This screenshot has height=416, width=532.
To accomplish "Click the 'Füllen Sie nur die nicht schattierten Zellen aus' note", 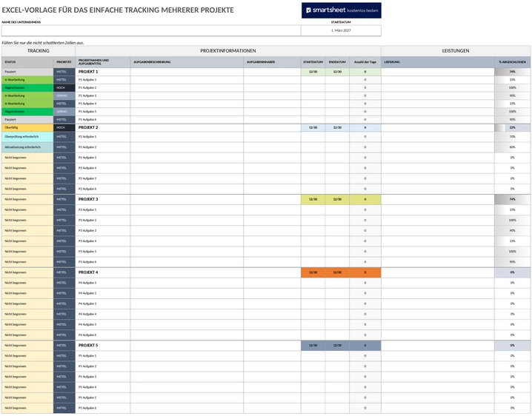I will 43,43.
